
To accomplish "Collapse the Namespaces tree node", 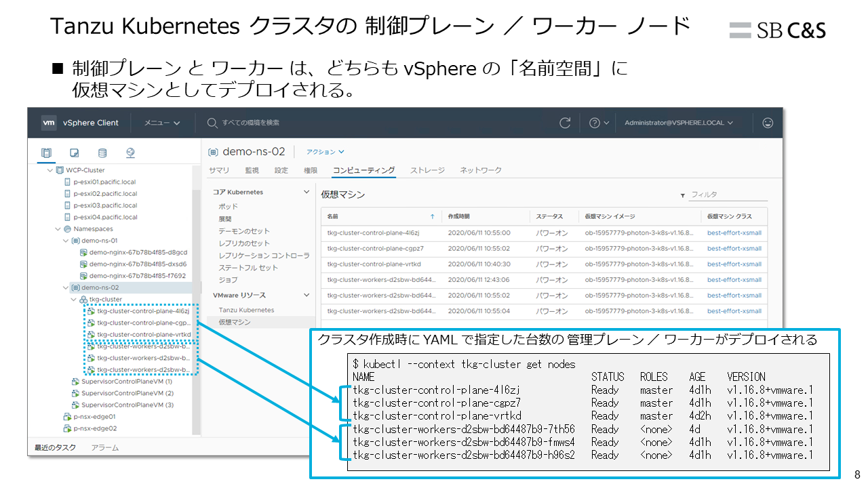I will coord(58,229).
